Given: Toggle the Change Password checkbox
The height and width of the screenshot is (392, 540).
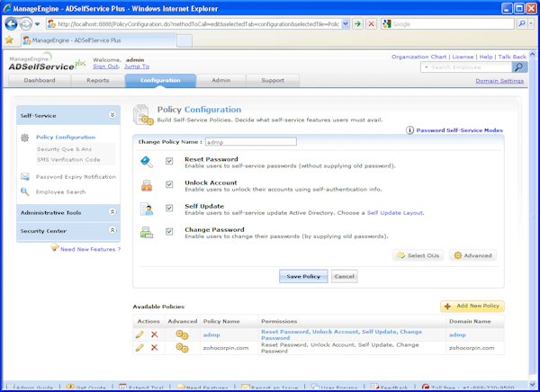Looking at the screenshot, I should (x=169, y=231).
